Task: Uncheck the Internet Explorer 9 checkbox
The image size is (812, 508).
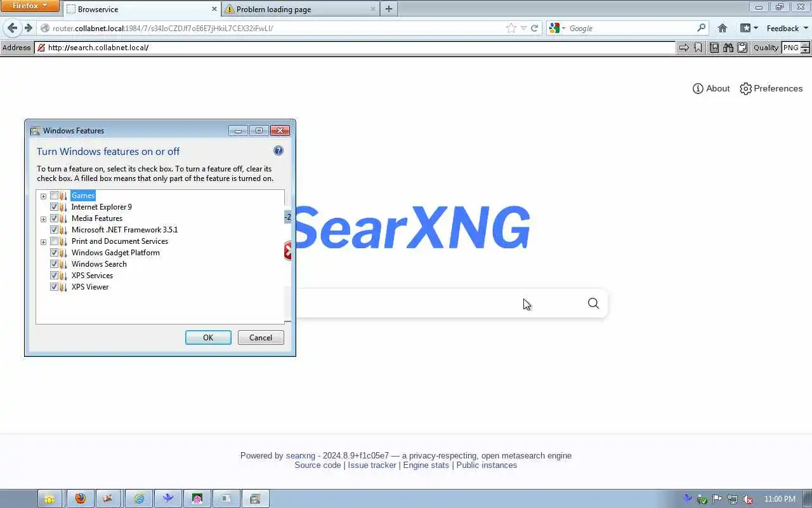Action: (x=54, y=207)
